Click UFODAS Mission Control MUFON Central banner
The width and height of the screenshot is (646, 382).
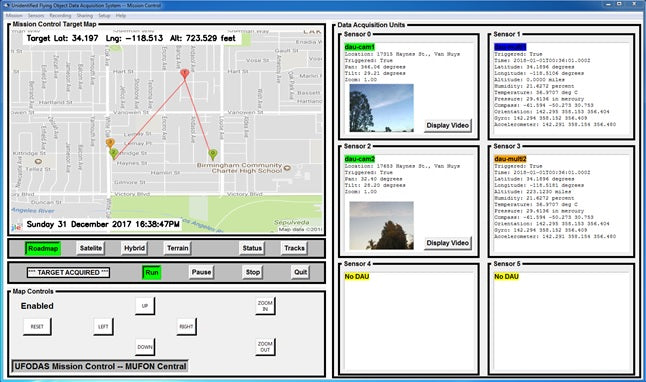[x=100, y=366]
